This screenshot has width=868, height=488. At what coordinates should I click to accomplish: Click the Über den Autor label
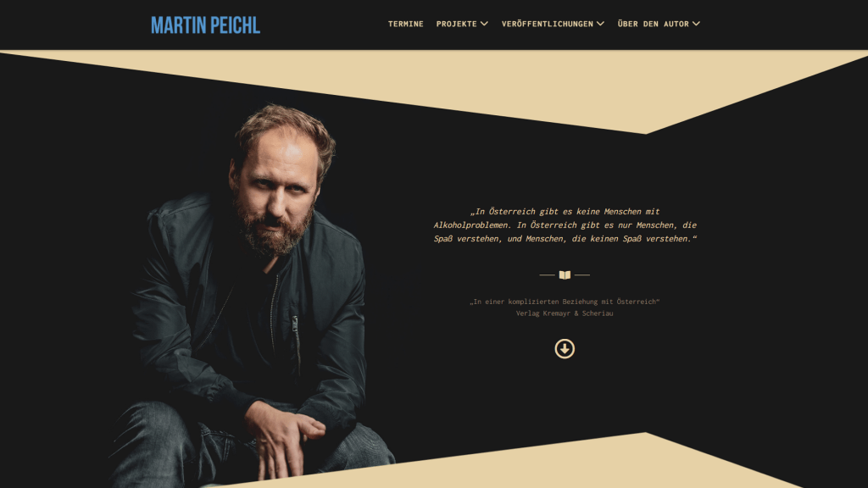point(654,24)
